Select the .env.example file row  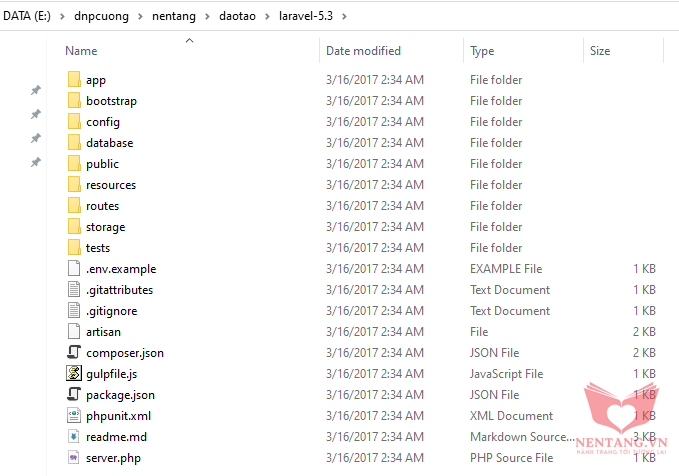[121, 269]
